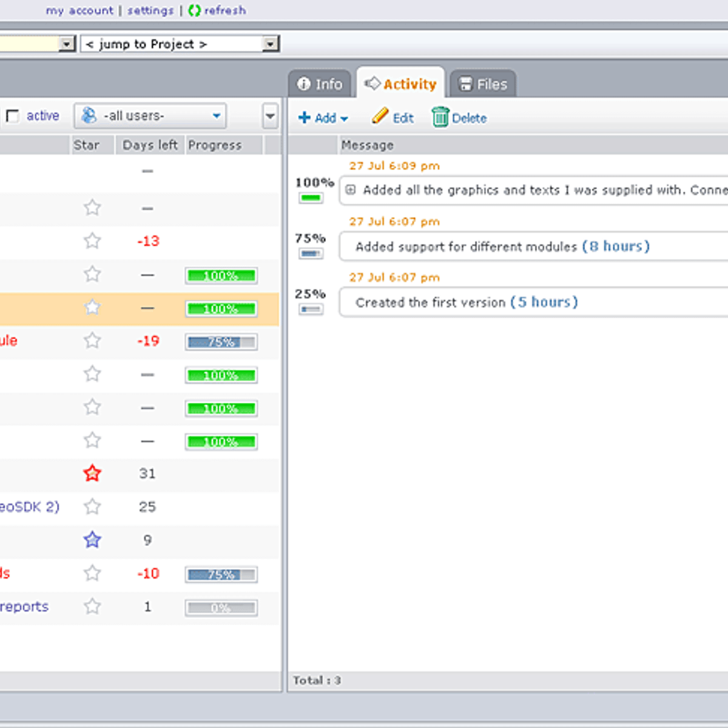Screen dimensions: 728x728
Task: Click the Edit button
Action: (393, 116)
